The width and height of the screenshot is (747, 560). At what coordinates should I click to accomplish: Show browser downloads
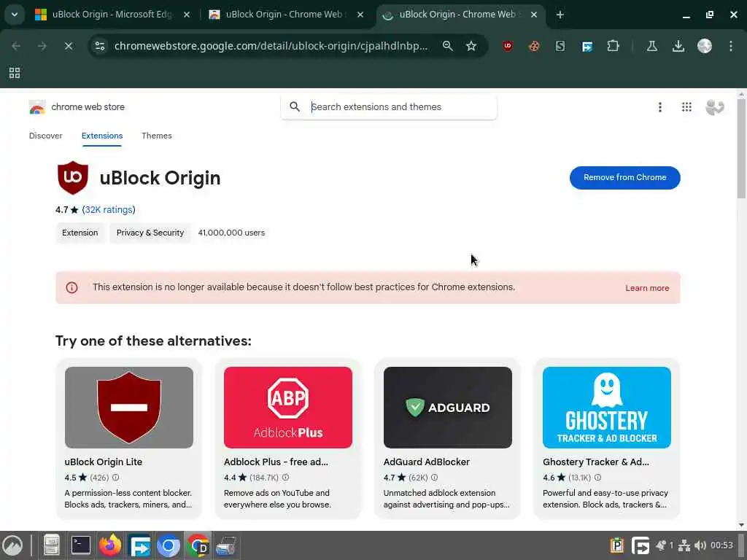pyautogui.click(x=678, y=46)
